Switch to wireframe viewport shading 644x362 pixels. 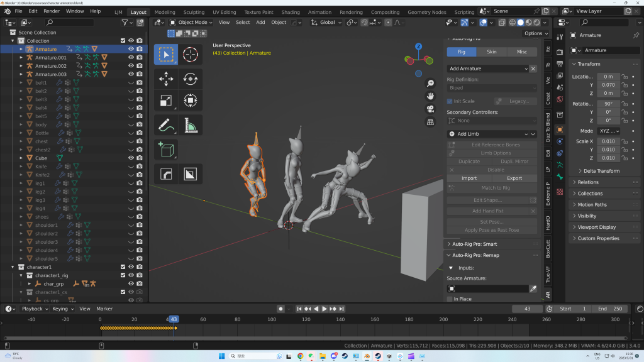point(512,23)
